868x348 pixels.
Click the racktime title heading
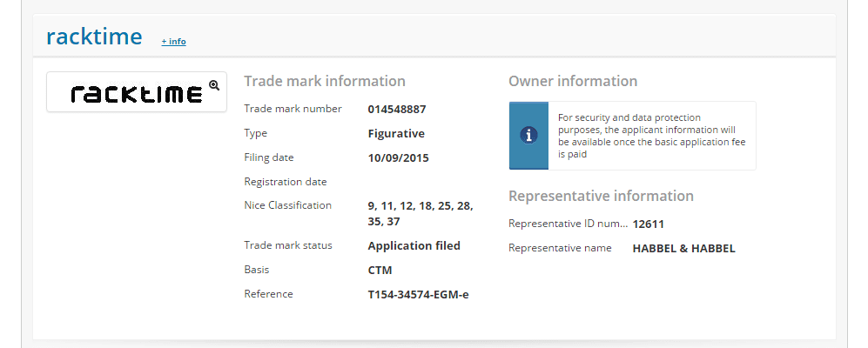tap(94, 36)
